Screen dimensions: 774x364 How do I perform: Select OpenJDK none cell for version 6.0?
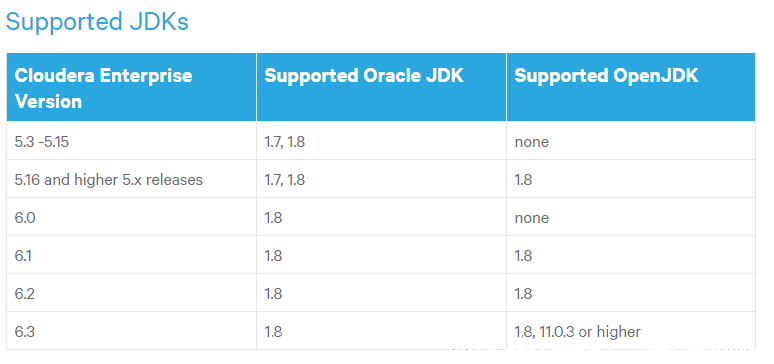pos(631,217)
